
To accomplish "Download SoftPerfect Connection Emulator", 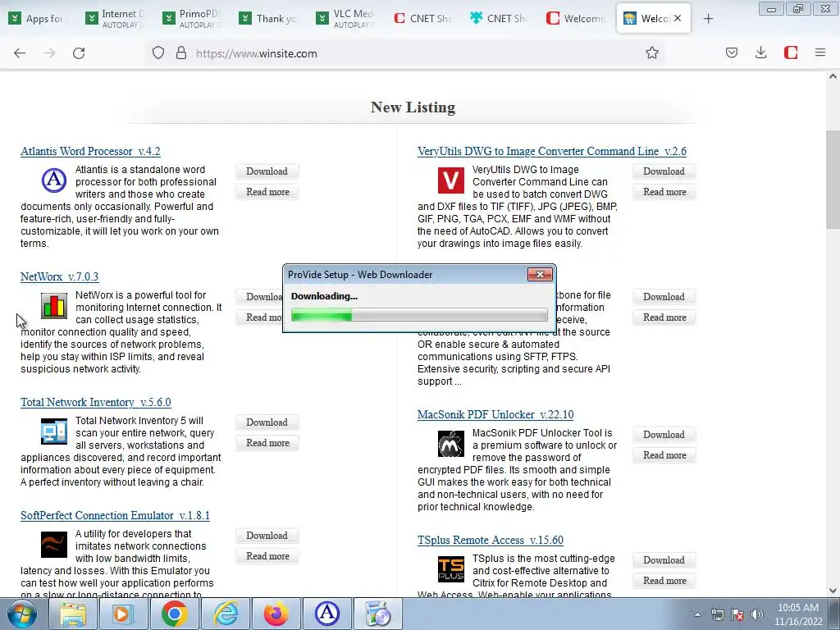I will pos(267,536).
